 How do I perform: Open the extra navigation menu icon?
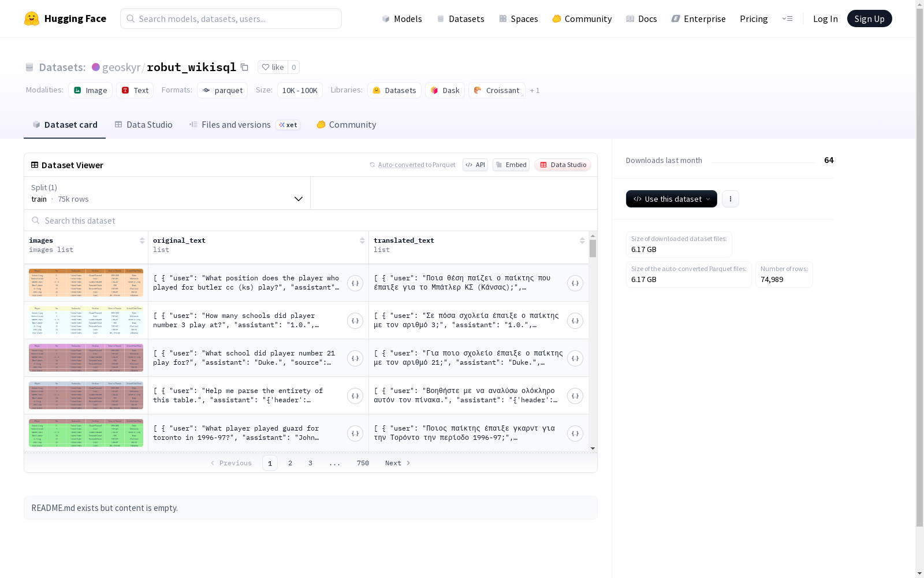click(787, 18)
